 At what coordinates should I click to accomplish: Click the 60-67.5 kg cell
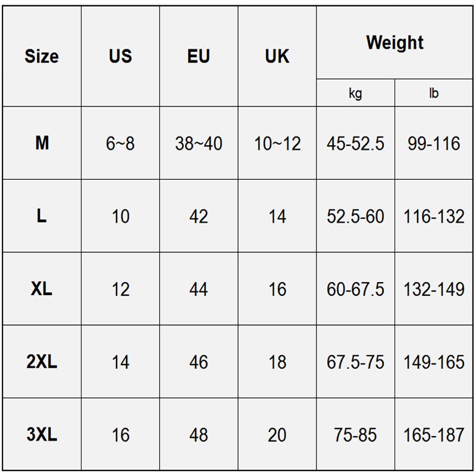(x=355, y=289)
